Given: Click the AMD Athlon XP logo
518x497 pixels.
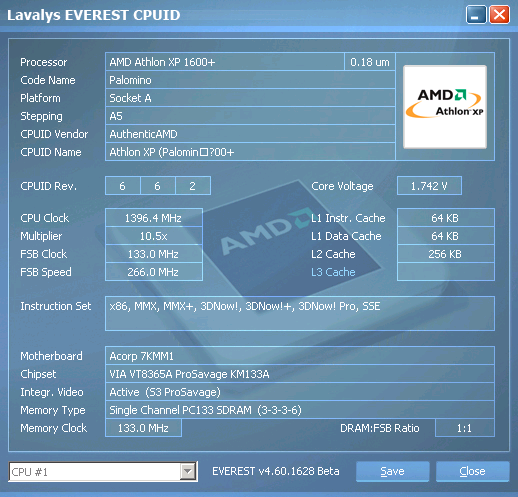Looking at the screenshot, I should point(445,106).
